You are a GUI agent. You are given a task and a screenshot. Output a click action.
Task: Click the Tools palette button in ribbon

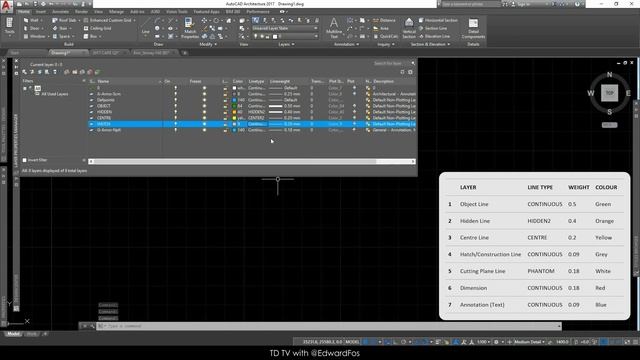pos(9,27)
